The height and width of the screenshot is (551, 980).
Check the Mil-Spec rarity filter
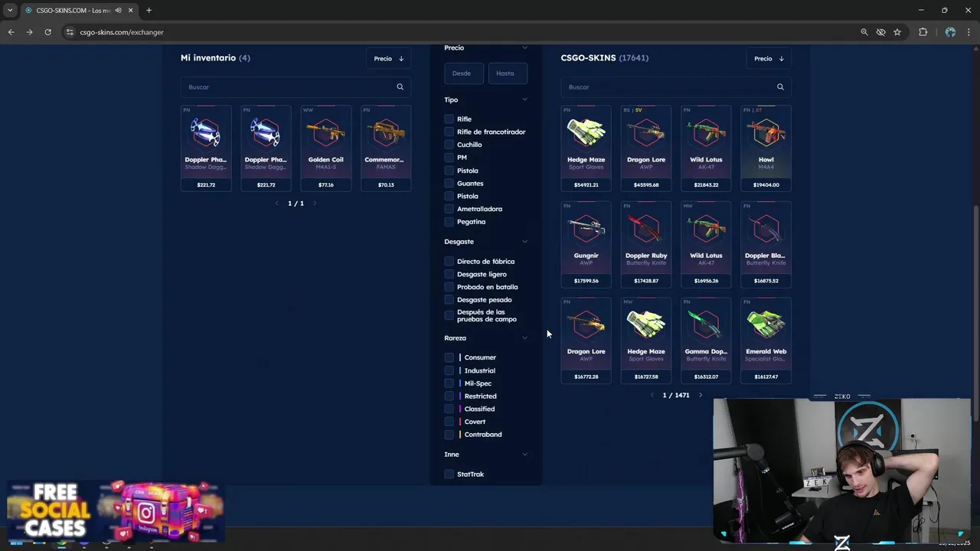click(449, 383)
